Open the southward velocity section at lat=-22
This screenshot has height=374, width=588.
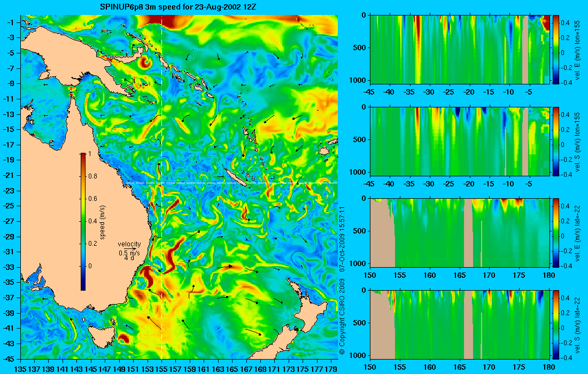point(460,324)
